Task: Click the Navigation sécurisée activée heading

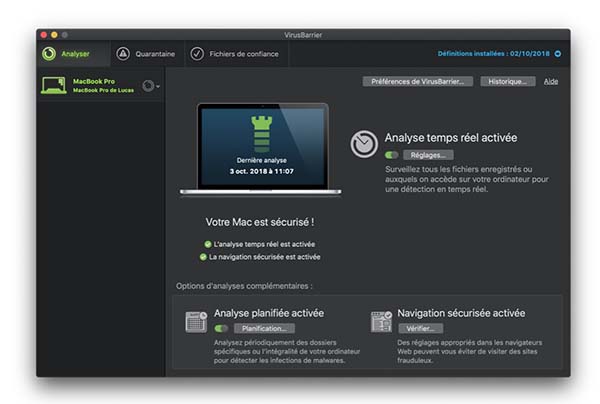Action: coord(461,313)
